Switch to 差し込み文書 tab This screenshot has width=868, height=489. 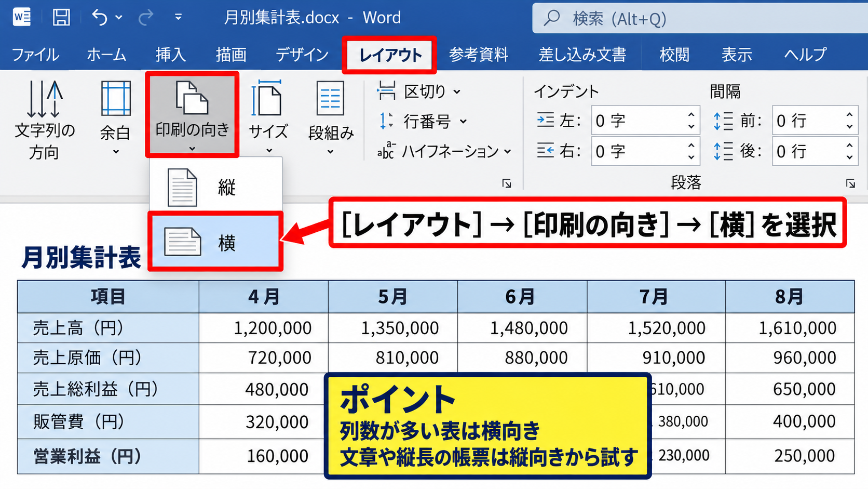[582, 55]
